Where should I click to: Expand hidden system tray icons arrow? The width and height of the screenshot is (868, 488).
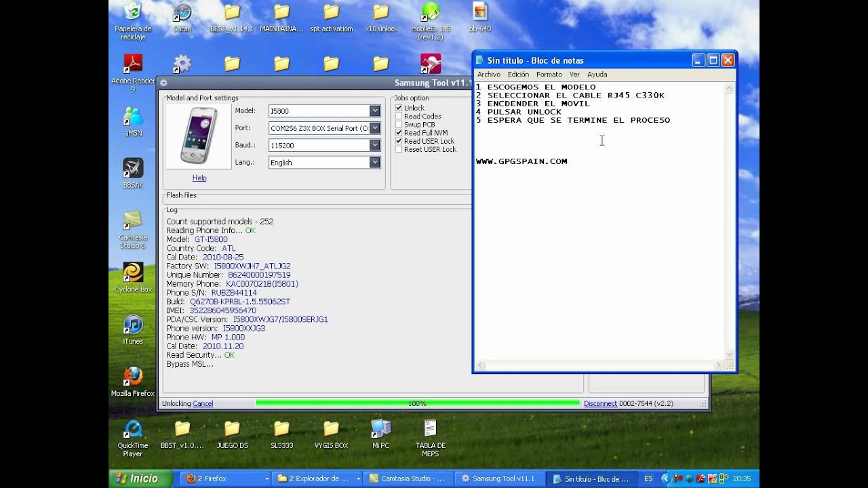(665, 479)
